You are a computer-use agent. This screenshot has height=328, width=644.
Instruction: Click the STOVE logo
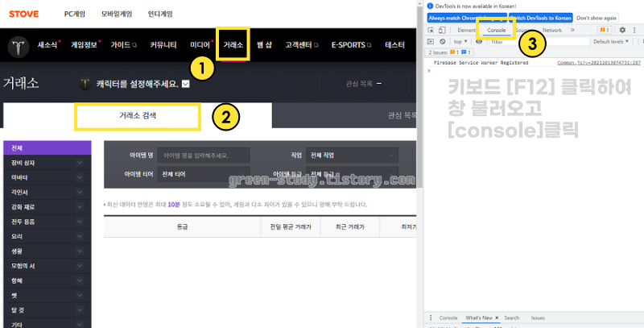point(24,14)
